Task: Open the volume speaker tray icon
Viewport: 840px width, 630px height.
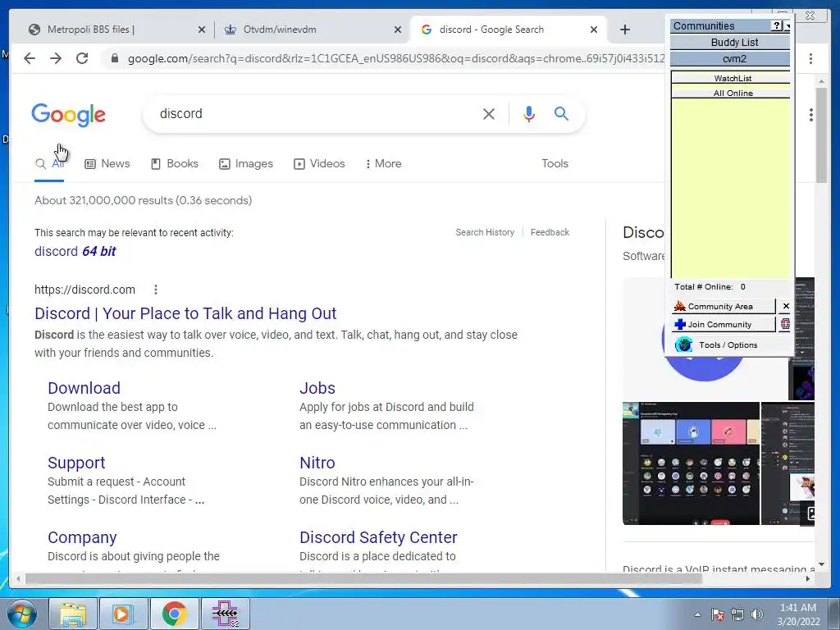Action: click(756, 614)
